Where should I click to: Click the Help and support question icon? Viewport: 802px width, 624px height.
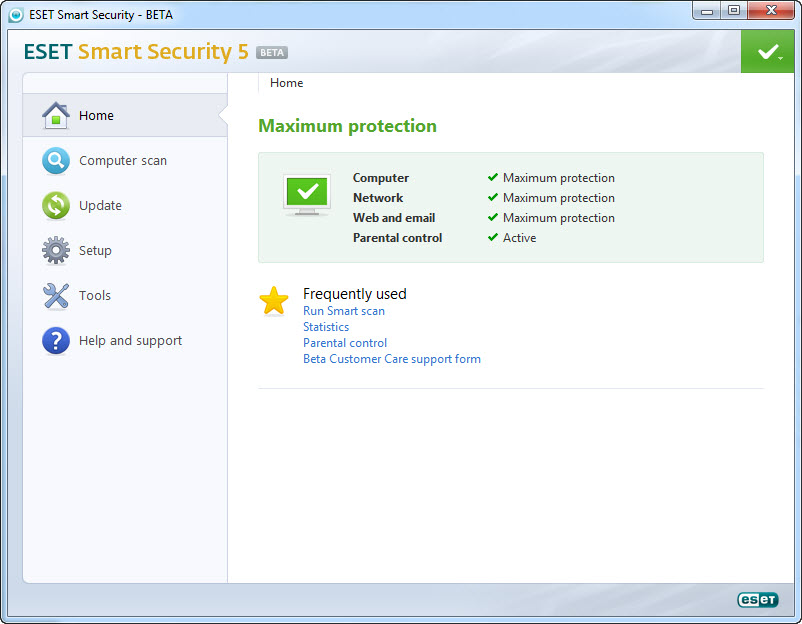(x=56, y=341)
